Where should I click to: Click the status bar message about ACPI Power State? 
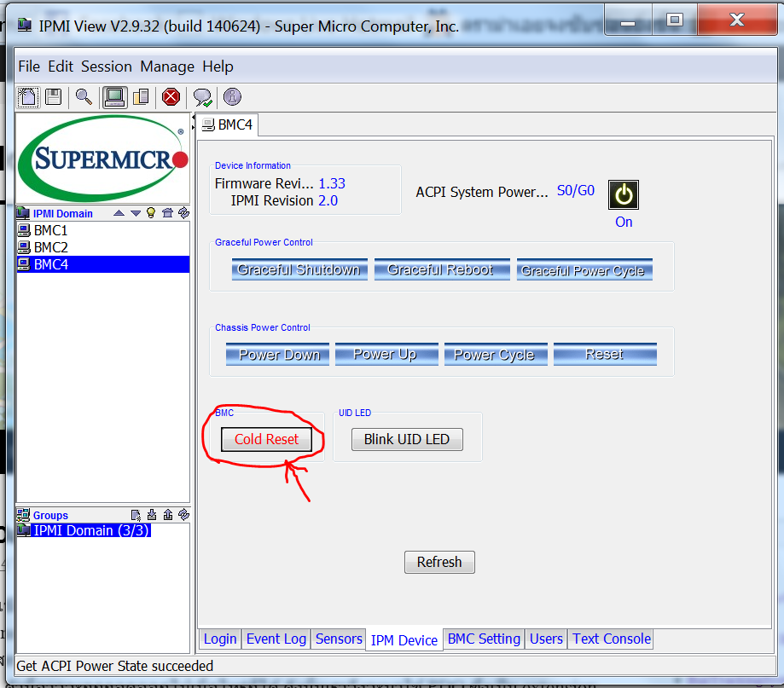point(115,666)
